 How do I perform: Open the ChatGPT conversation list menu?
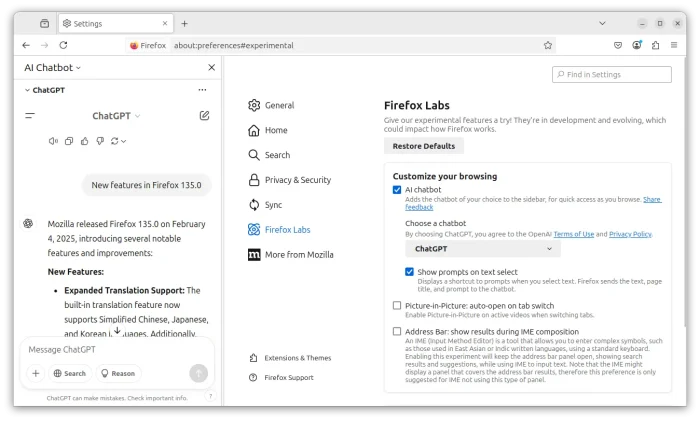pos(30,116)
